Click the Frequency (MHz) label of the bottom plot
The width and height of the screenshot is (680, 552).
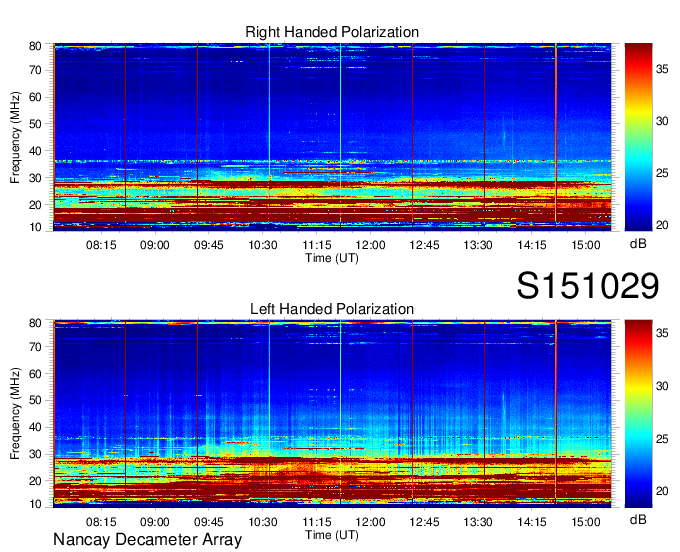click(x=15, y=414)
